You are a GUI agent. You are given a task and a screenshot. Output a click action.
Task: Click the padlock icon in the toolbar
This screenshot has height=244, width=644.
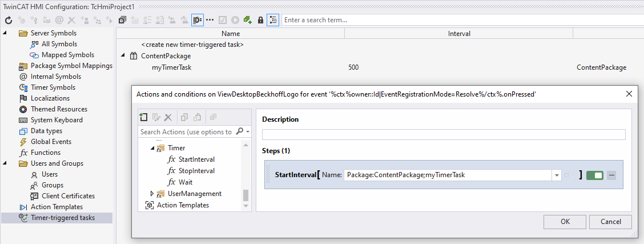[x=260, y=20]
